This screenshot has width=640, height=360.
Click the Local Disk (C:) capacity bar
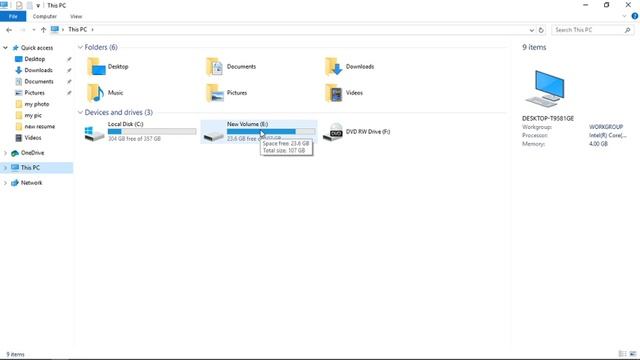pyautogui.click(x=152, y=131)
